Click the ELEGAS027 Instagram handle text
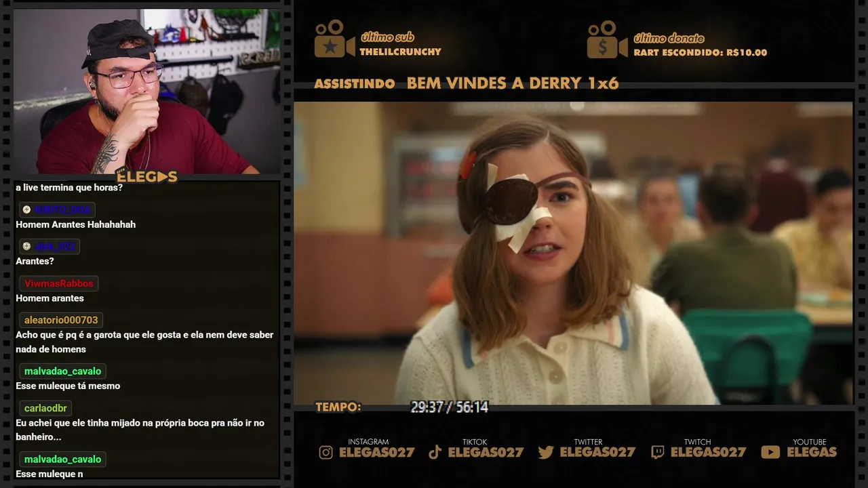This screenshot has width=868, height=488. tap(376, 452)
